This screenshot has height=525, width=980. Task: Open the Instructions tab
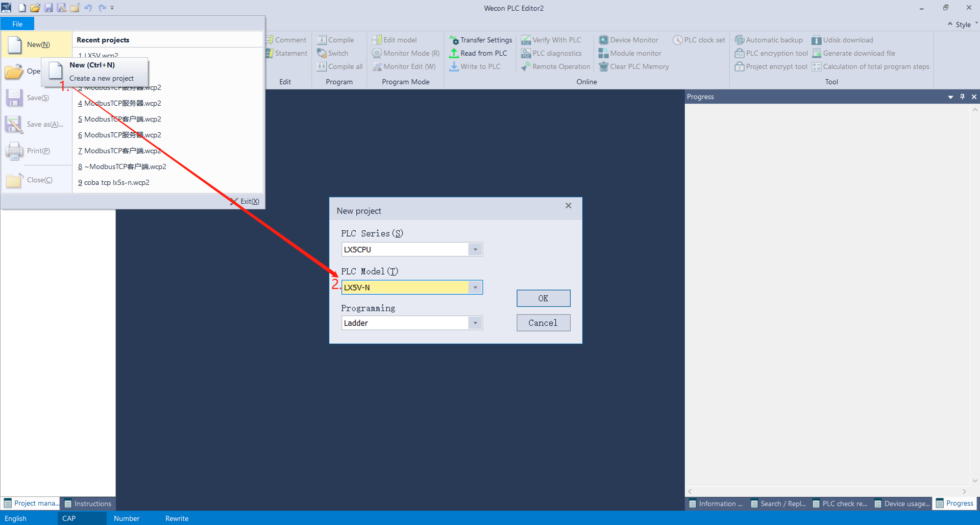[x=88, y=504]
